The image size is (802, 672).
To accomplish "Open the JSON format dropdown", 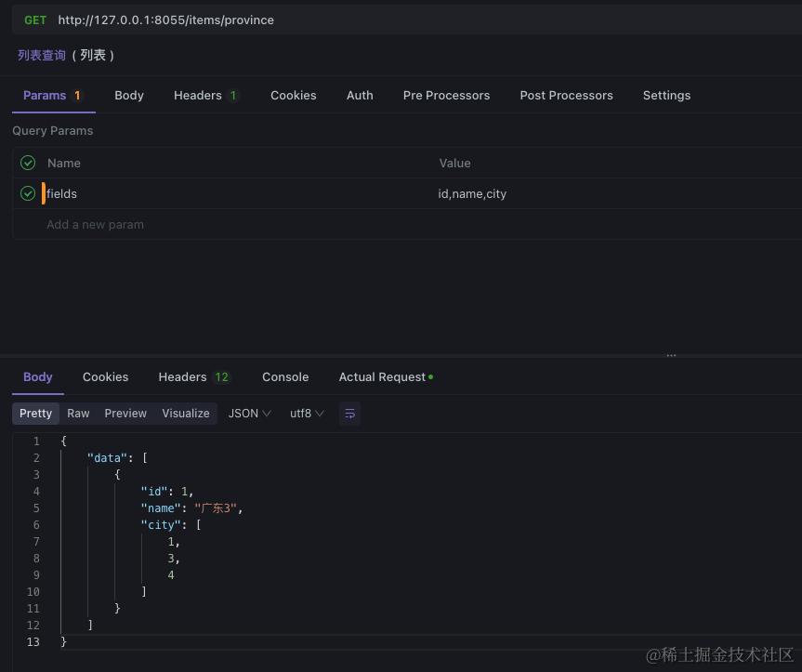I will pos(248,414).
